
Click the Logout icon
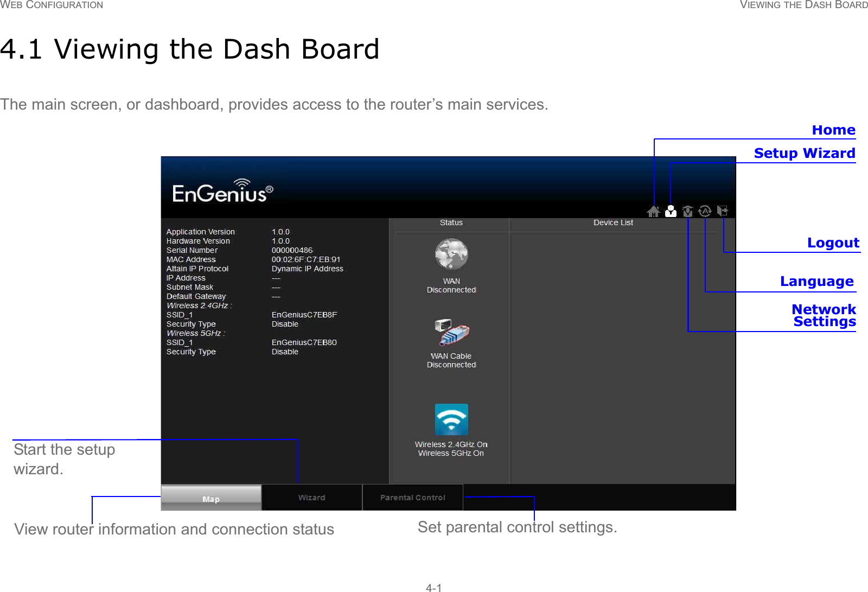click(x=723, y=211)
